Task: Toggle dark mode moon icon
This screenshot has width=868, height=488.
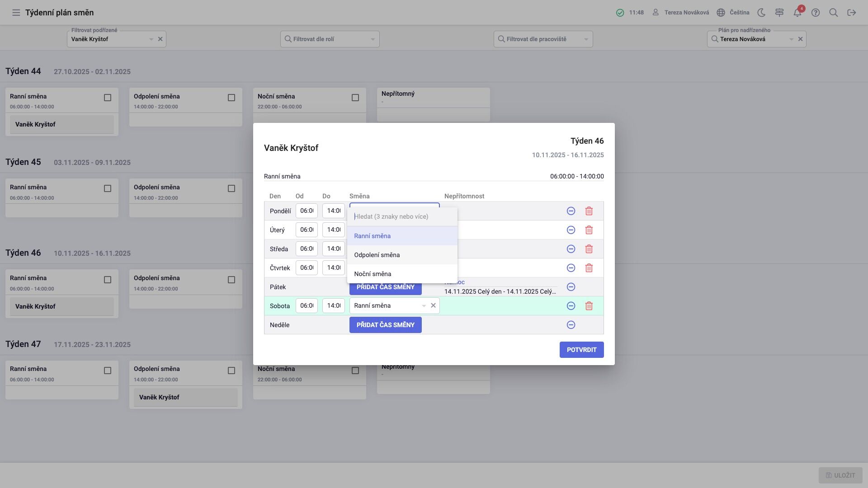Action: (x=761, y=13)
